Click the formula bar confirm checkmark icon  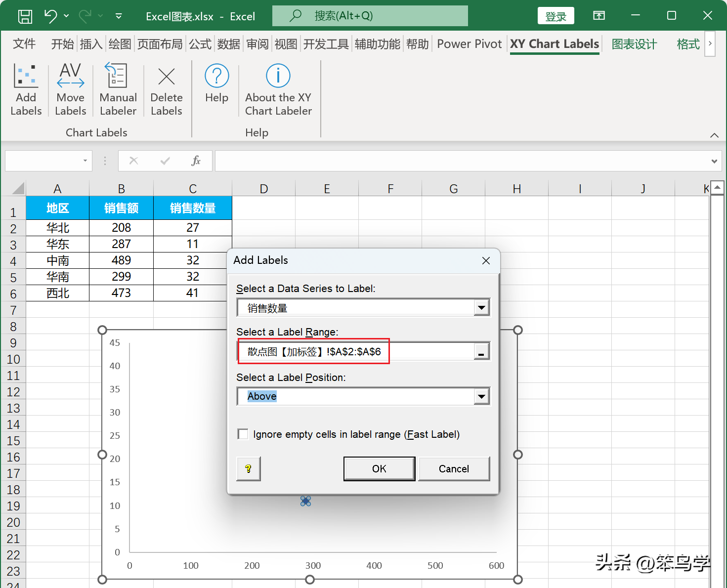(165, 161)
